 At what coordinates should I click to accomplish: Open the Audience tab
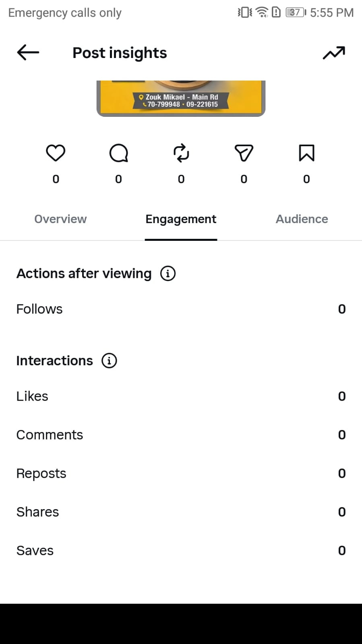click(302, 219)
